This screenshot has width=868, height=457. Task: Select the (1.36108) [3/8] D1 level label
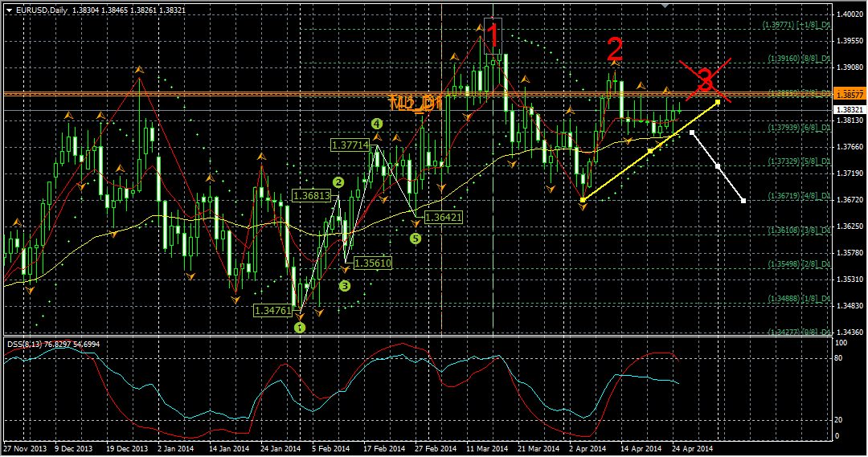(800, 230)
